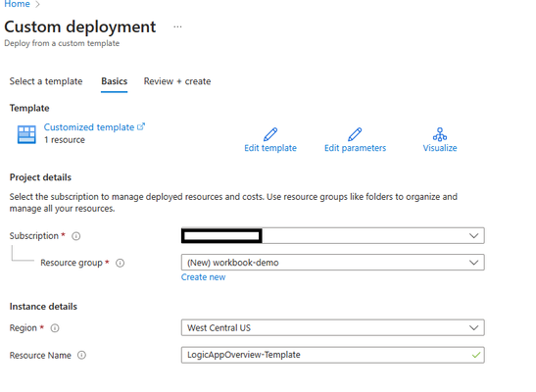Go to Home in the breadcrumb

pyautogui.click(x=17, y=4)
